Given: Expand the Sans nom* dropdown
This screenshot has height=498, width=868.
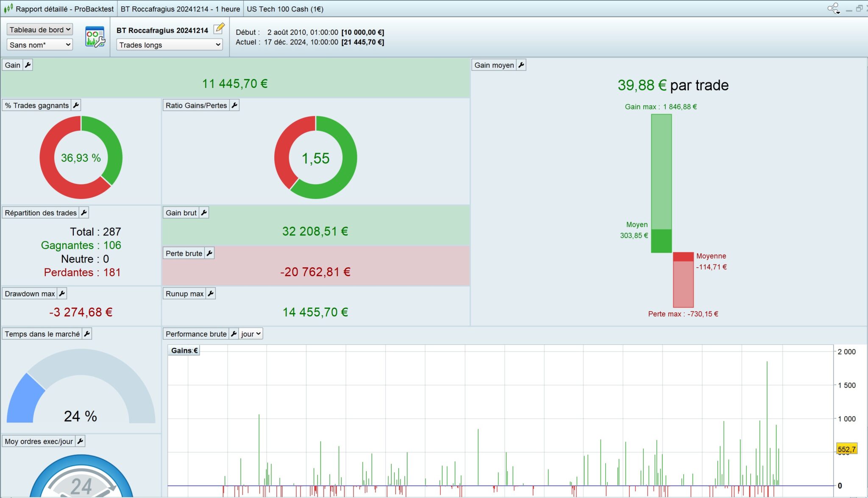Looking at the screenshot, I should click(x=39, y=45).
